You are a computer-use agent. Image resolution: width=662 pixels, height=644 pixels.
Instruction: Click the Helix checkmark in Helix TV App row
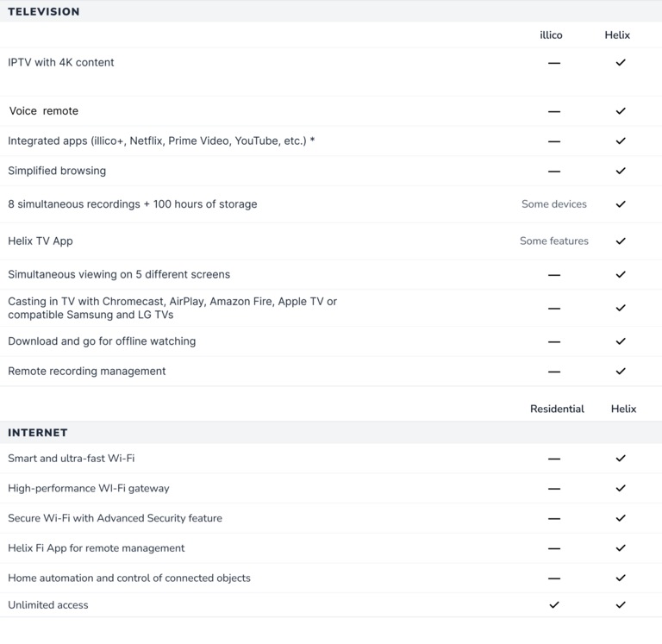coord(621,241)
